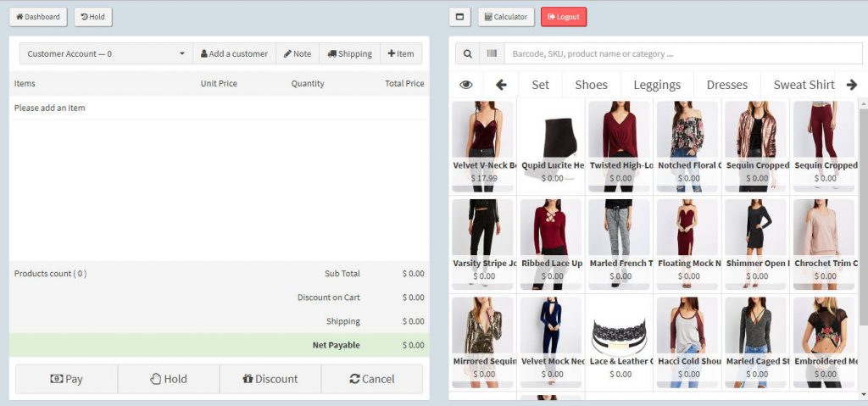Select the Dresses category tab
Image resolution: width=868 pixels, height=406 pixels.
(x=726, y=85)
